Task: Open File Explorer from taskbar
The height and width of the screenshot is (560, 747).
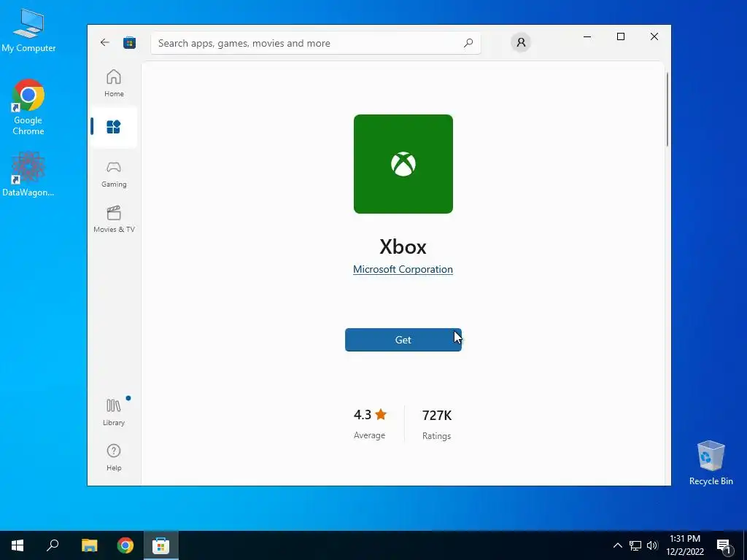Action: coord(89,545)
